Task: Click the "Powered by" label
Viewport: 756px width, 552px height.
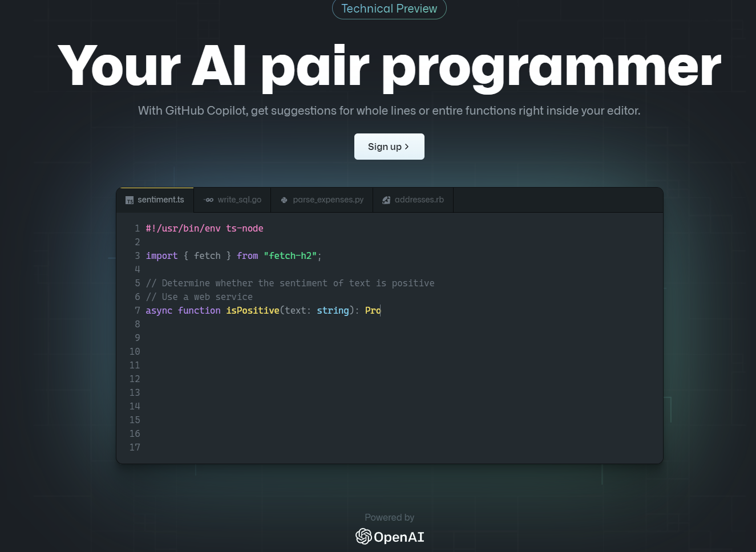Action: point(390,517)
